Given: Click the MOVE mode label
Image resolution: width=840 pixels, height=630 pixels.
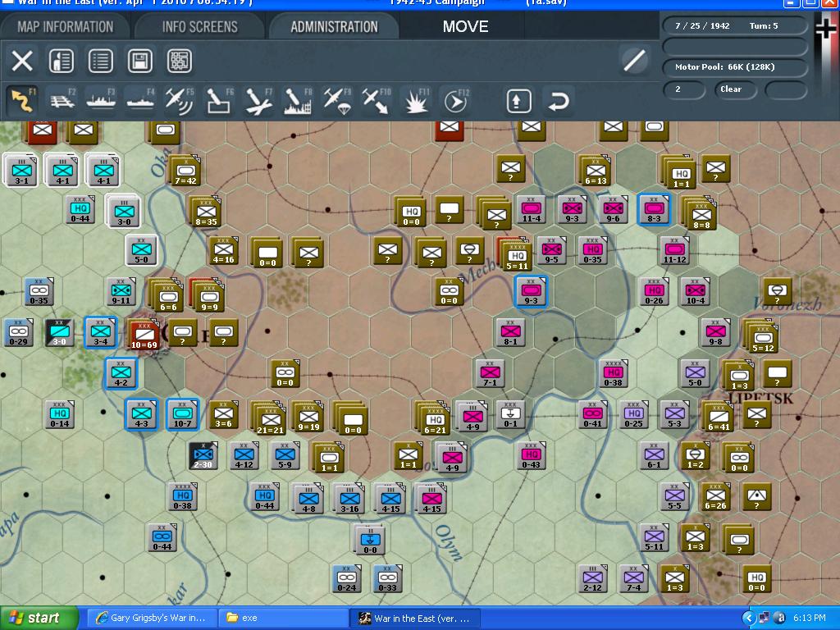Looking at the screenshot, I should 465,27.
